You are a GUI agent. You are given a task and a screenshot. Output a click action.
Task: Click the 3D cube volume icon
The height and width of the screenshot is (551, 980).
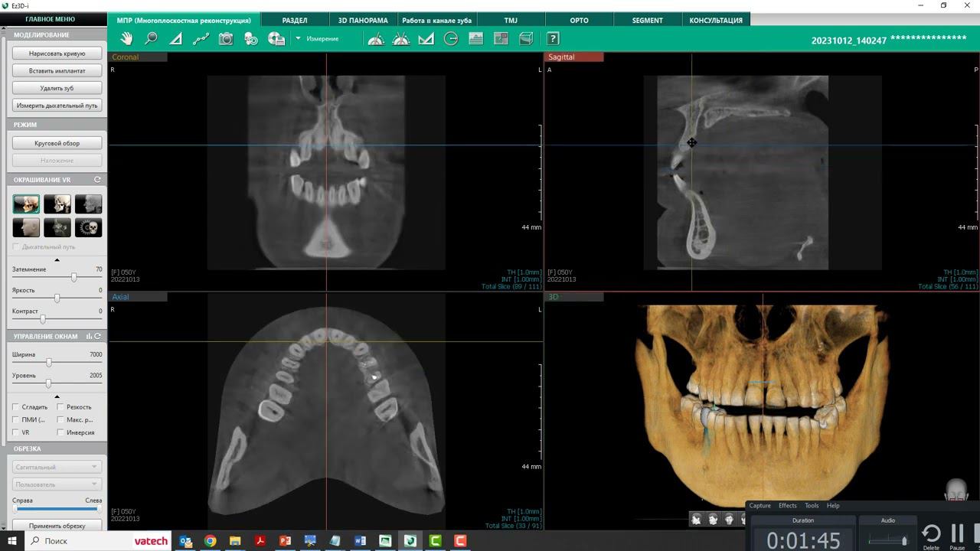(526, 38)
